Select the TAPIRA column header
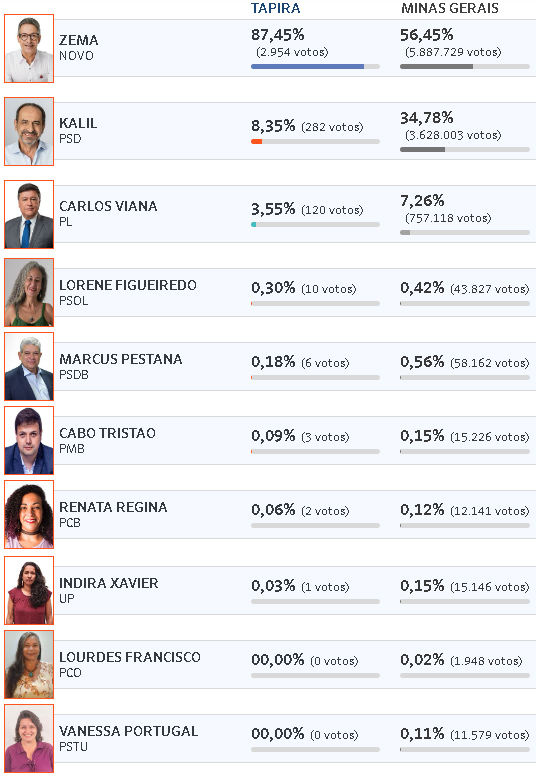This screenshot has height=780, width=536. (x=275, y=8)
